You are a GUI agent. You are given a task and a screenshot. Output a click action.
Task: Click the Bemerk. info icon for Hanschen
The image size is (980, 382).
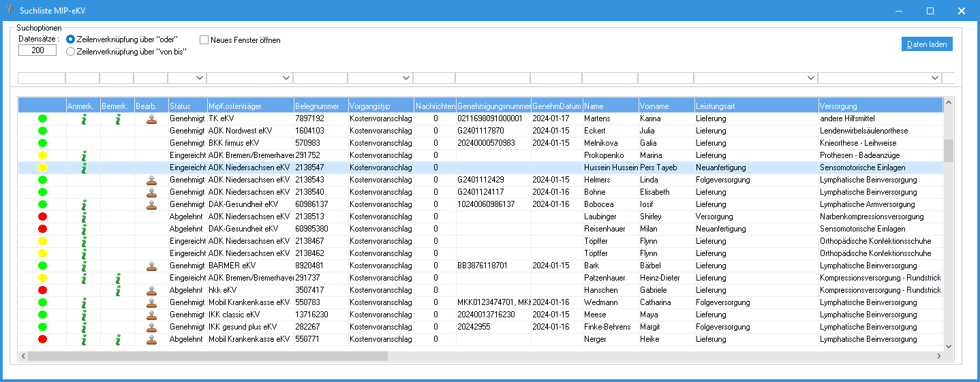pos(117,290)
